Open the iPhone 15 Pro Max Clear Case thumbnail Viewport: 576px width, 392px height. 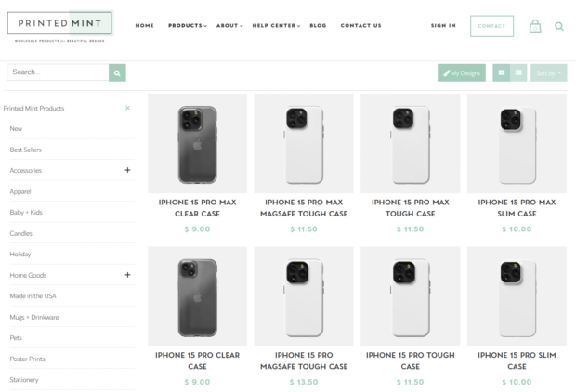point(197,142)
